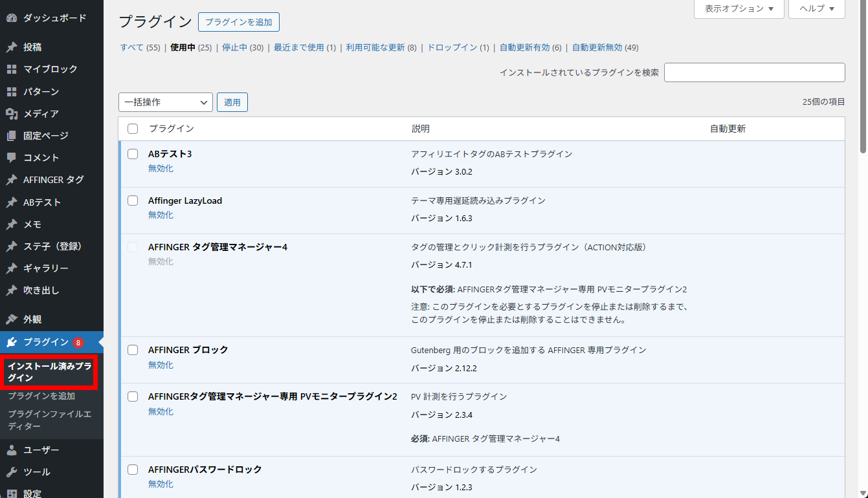Click the AFFINGER タグ管理マネージャー4 plugin name

217,247
